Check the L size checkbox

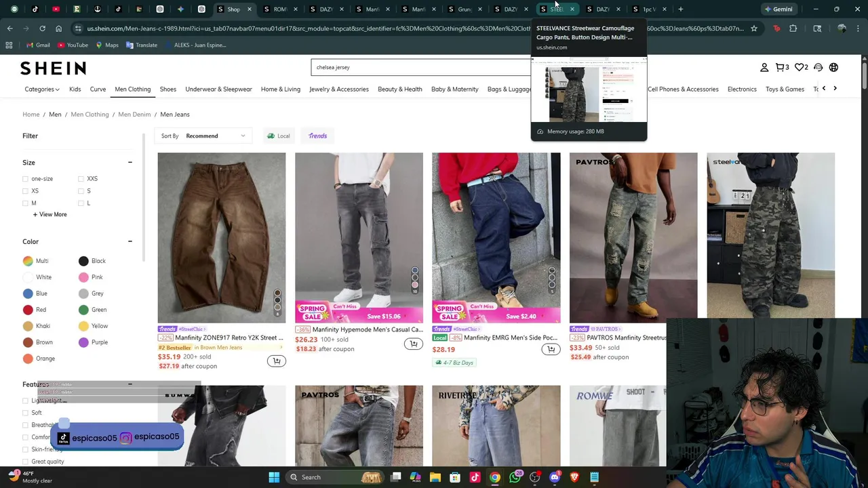click(x=81, y=203)
